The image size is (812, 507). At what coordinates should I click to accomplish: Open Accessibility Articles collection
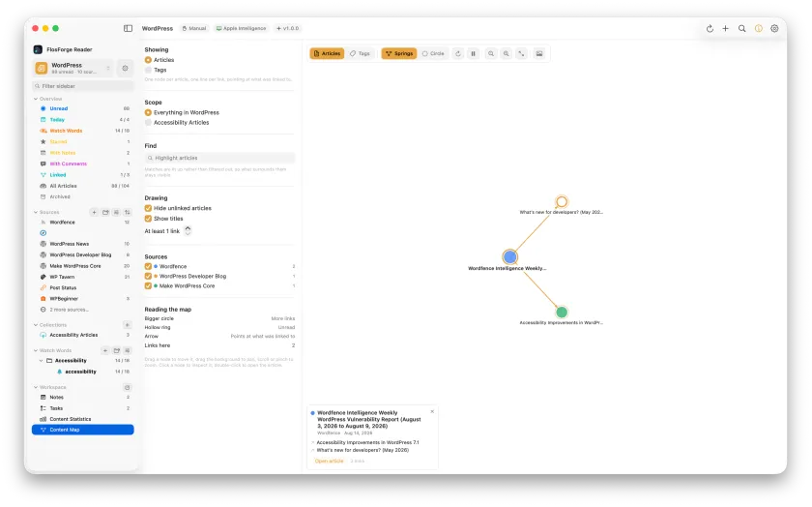pos(83,335)
